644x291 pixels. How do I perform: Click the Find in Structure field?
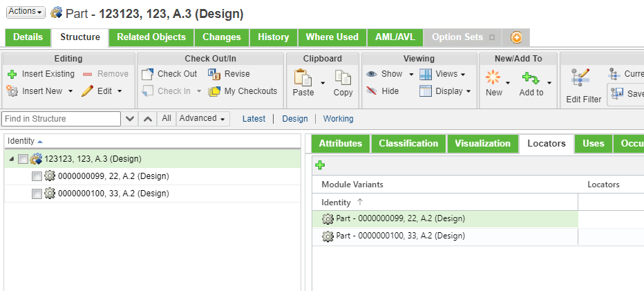point(61,119)
